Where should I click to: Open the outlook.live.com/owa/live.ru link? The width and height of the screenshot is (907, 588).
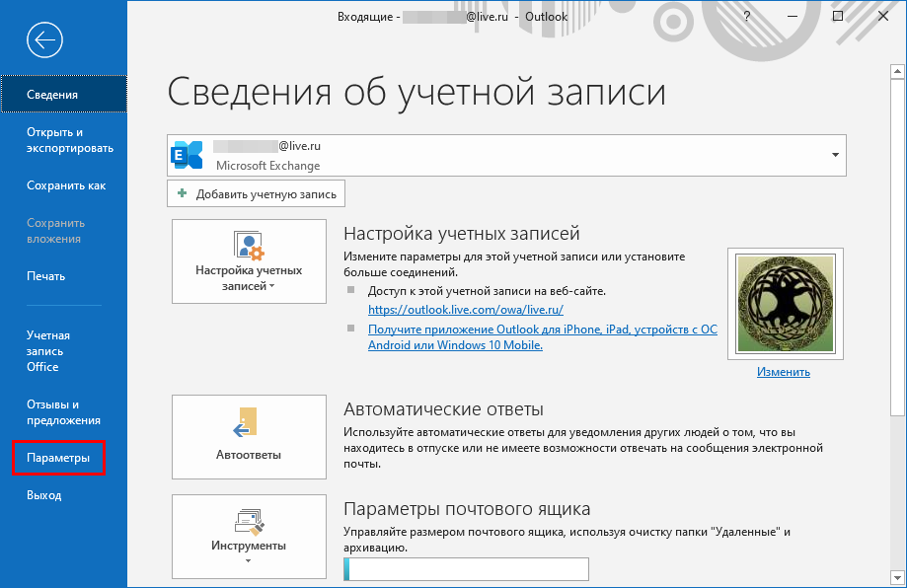tap(466, 310)
